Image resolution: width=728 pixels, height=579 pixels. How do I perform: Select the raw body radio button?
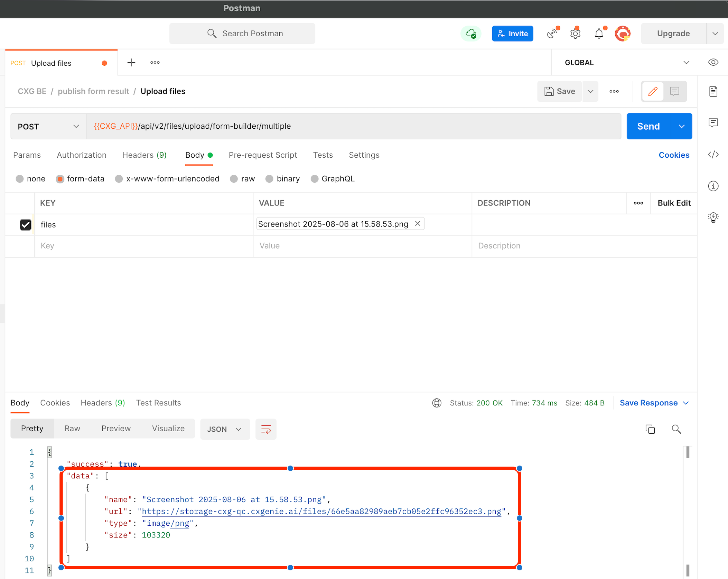234,179
